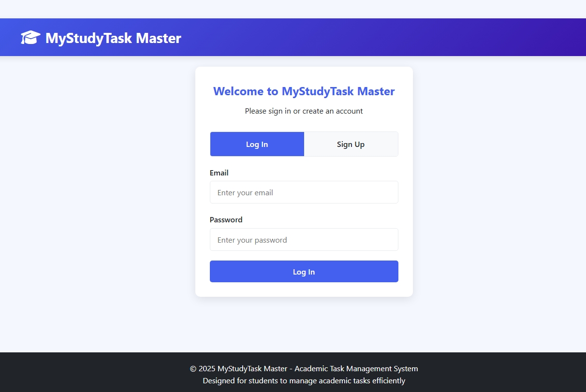Focus the Password input field
The image size is (586, 392).
(x=304, y=240)
